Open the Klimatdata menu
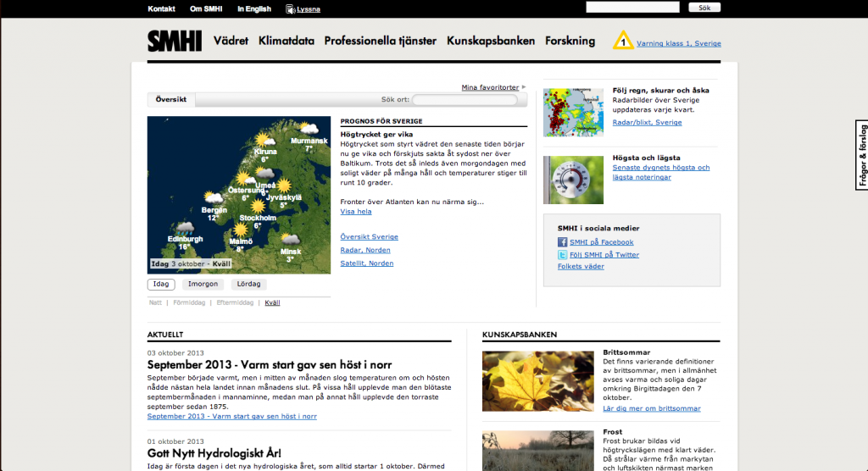The image size is (868, 471). click(x=287, y=41)
